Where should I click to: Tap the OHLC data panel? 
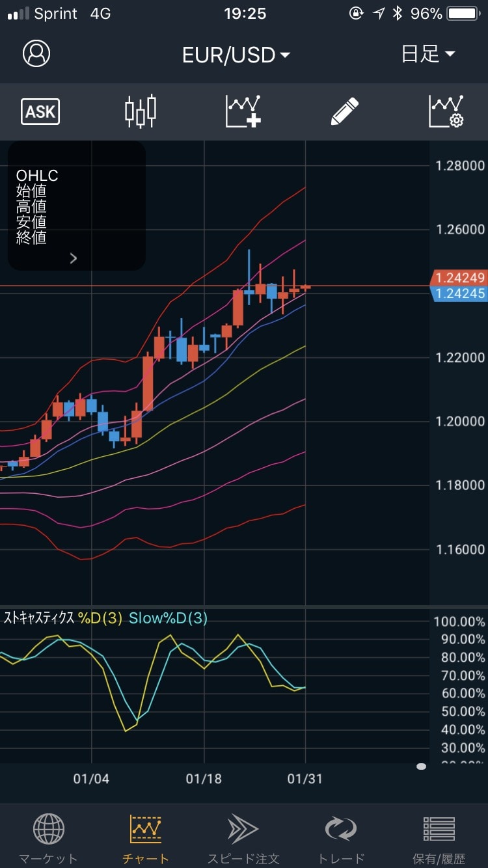(x=77, y=206)
